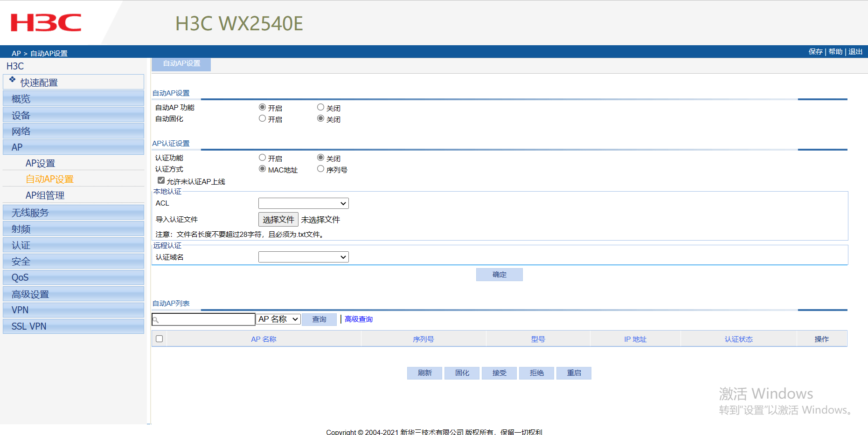868x435 pixels.
Task: Sort by 型号 column header
Action: point(538,339)
